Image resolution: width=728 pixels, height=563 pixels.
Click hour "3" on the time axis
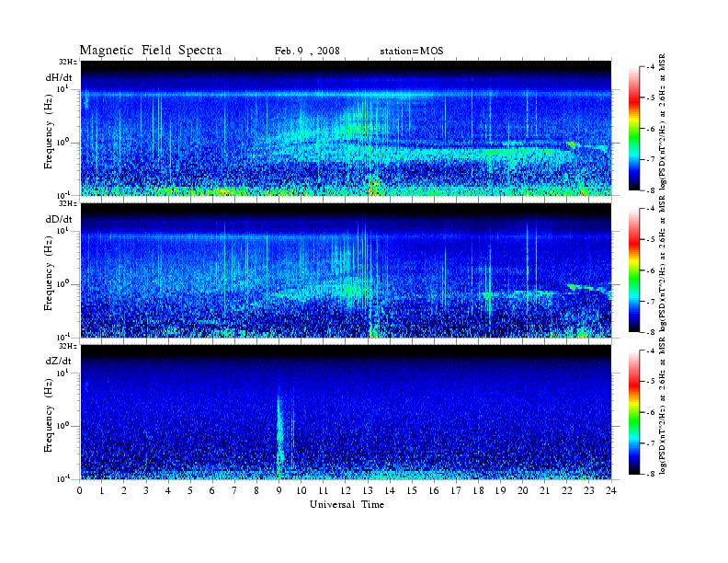pos(146,490)
